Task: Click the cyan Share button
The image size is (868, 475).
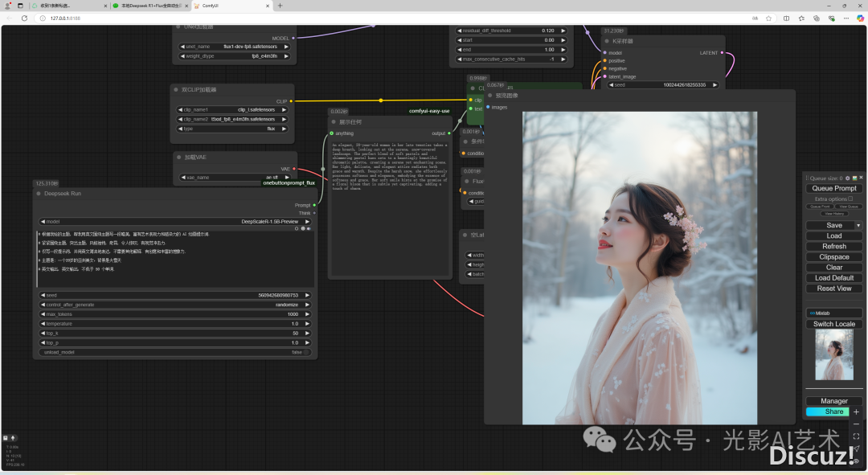Action: coord(828,412)
